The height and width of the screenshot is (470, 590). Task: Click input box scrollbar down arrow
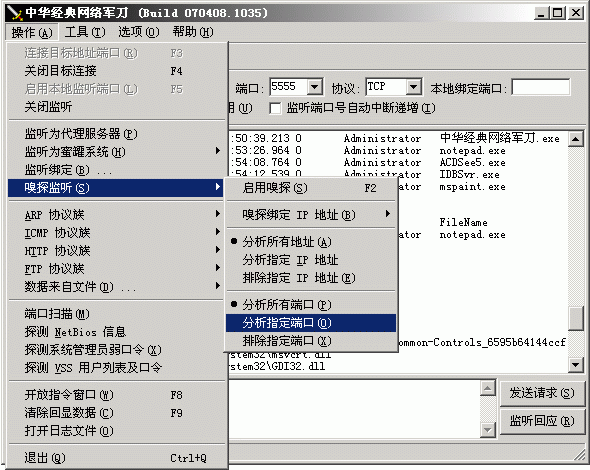[x=488, y=429]
